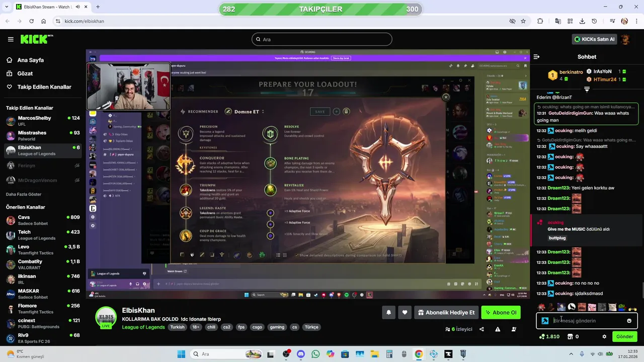Open a new browser tab
The width and height of the screenshot is (644, 362).
[98, 7]
